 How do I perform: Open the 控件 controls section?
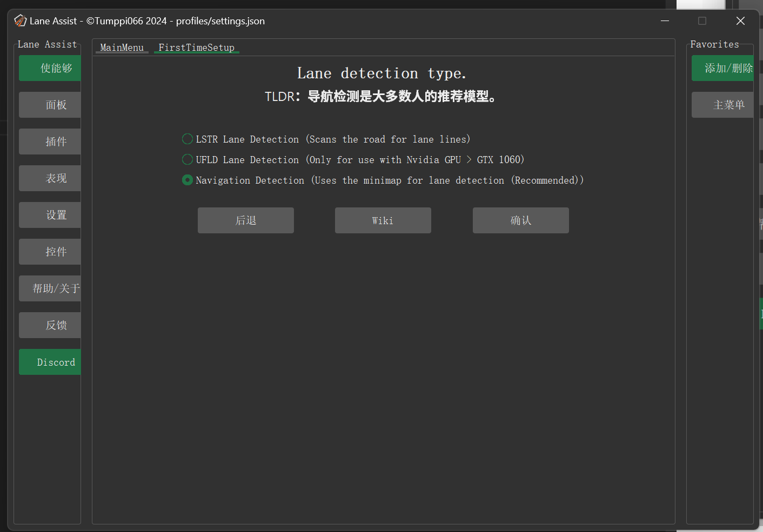coord(49,251)
